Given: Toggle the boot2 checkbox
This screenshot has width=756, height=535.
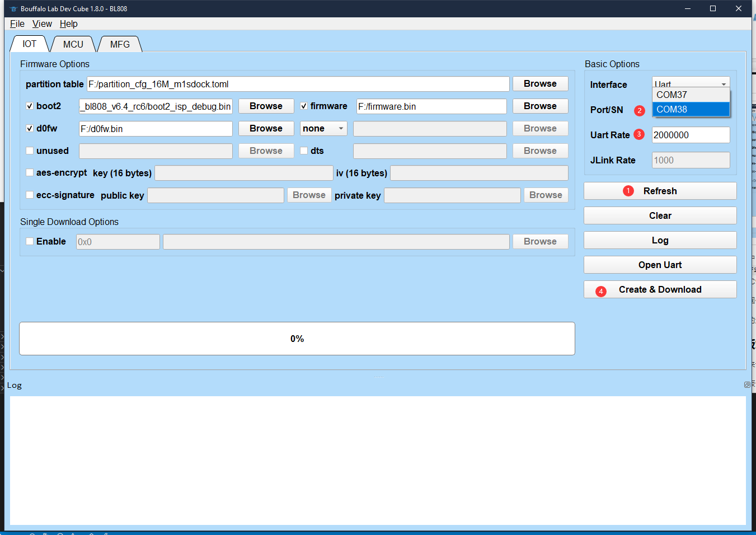Looking at the screenshot, I should coord(30,106).
